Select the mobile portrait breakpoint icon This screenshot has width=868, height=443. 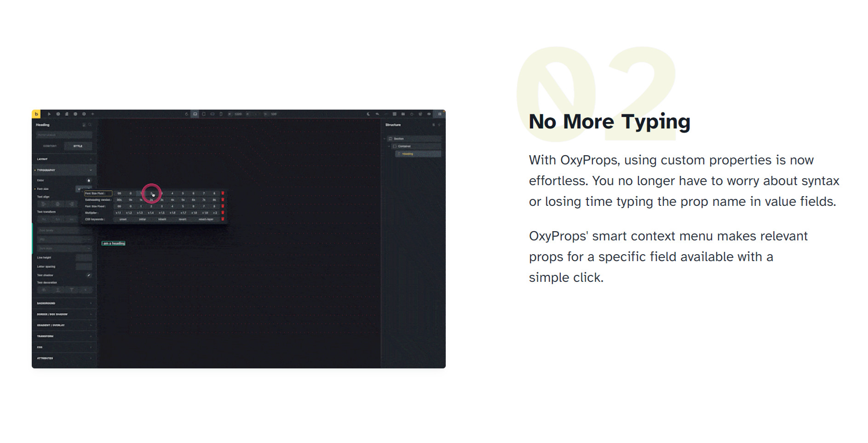pyautogui.click(x=221, y=114)
